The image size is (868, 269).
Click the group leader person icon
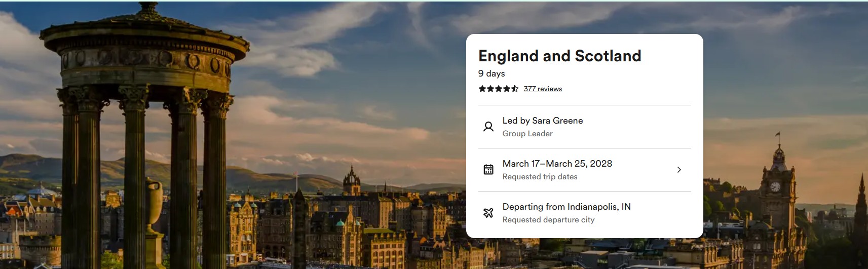coord(488,127)
